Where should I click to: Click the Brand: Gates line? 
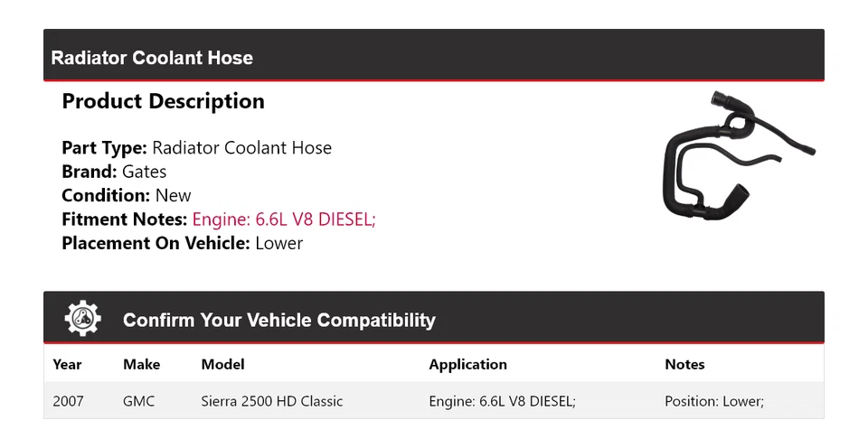coord(114,172)
